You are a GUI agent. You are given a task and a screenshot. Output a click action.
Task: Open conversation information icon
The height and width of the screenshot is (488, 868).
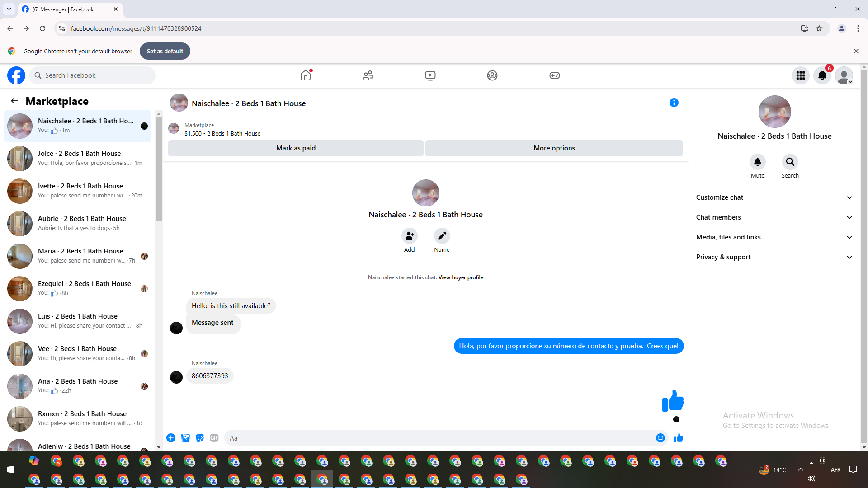674,103
